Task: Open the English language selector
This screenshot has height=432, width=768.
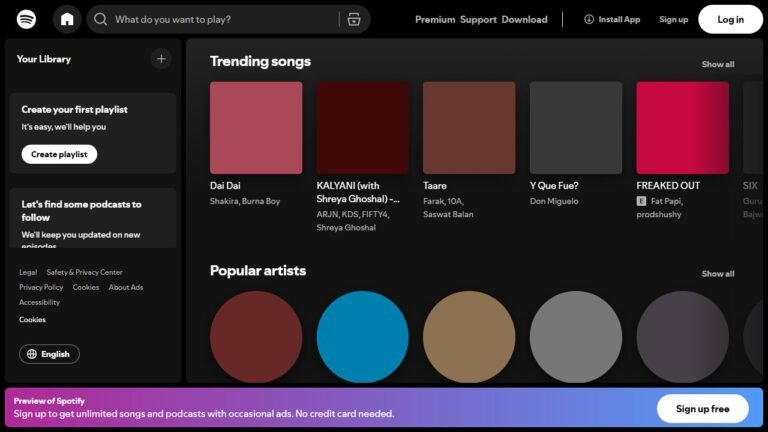Action: 49,354
